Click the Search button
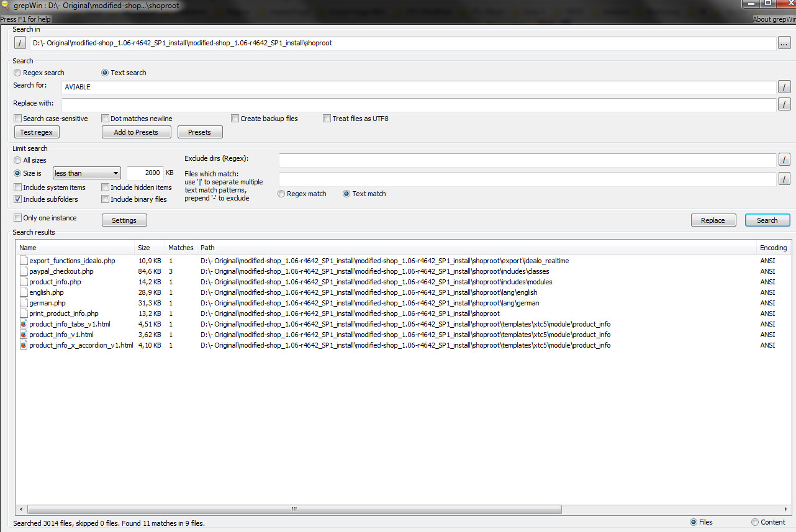 pos(767,220)
